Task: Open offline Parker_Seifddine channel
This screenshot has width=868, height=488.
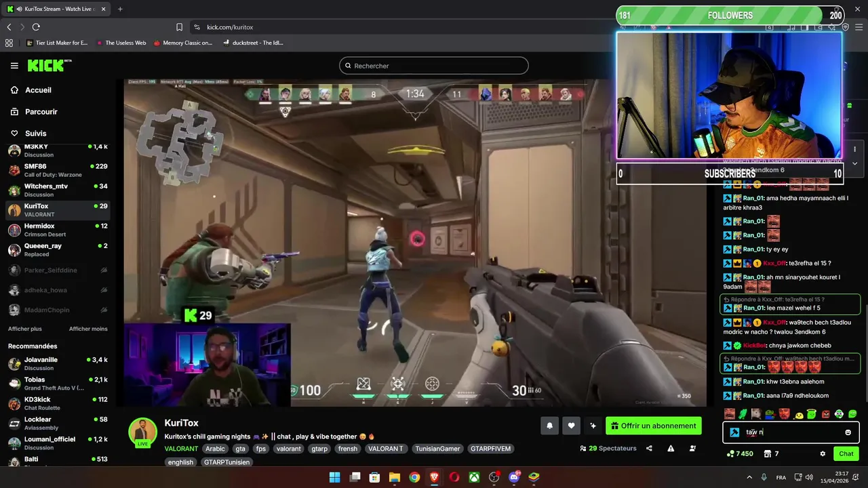Action: 57,270
